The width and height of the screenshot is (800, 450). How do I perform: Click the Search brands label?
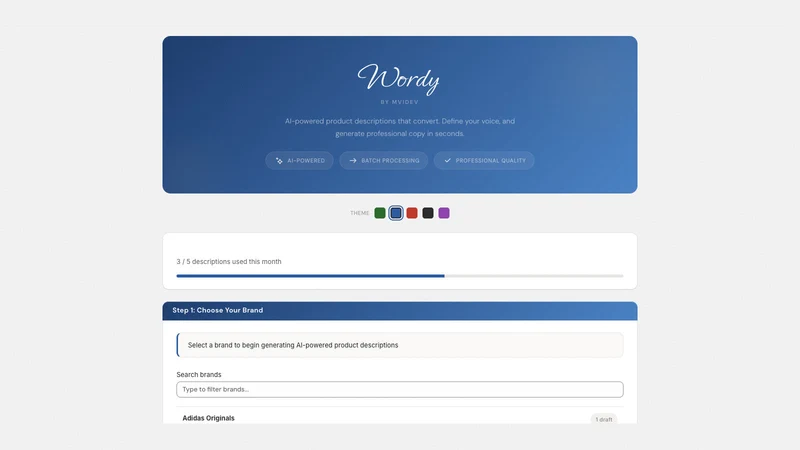pyautogui.click(x=199, y=374)
